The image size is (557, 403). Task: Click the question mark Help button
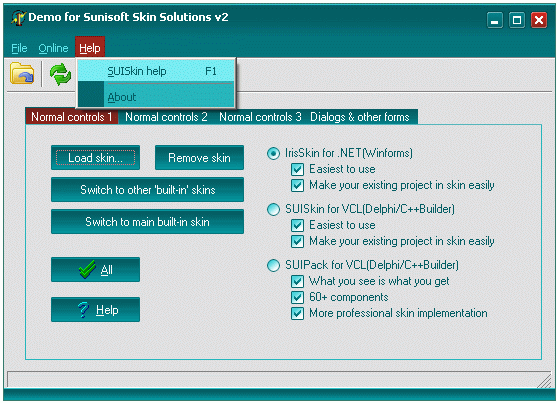pos(95,310)
